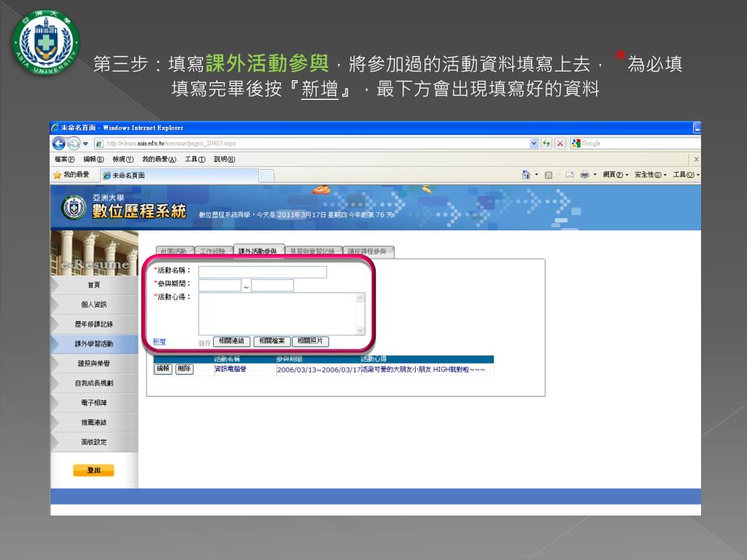Select the 課外學習活動 sidebar item
The height and width of the screenshot is (560, 747).
click(94, 344)
